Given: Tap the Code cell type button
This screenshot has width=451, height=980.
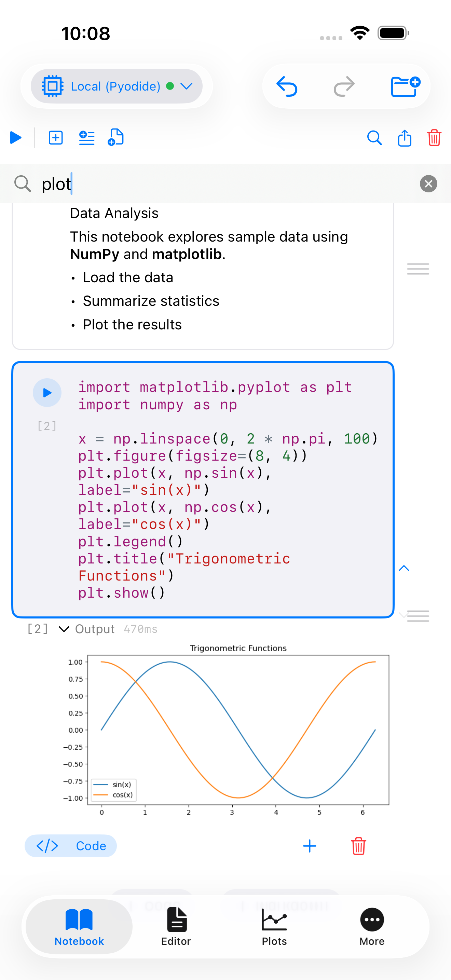Looking at the screenshot, I should 71,846.
